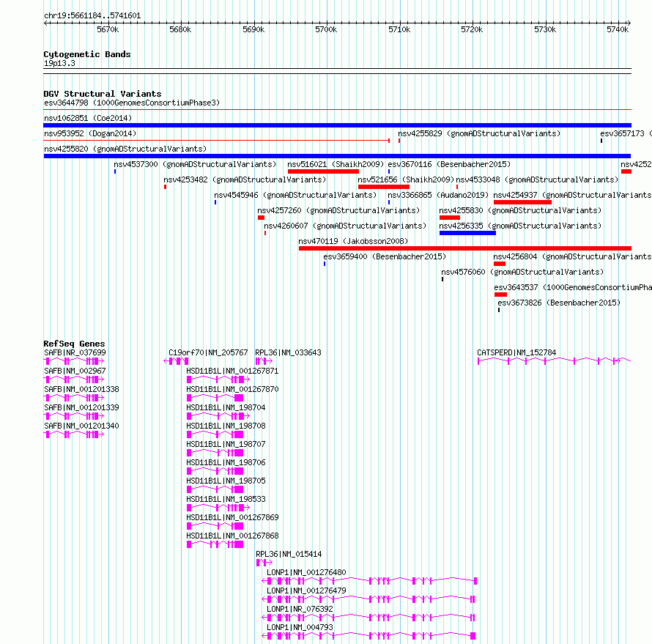Select the nsv4256335 blue variant bar
This screenshot has width=652, height=644.
(467, 233)
